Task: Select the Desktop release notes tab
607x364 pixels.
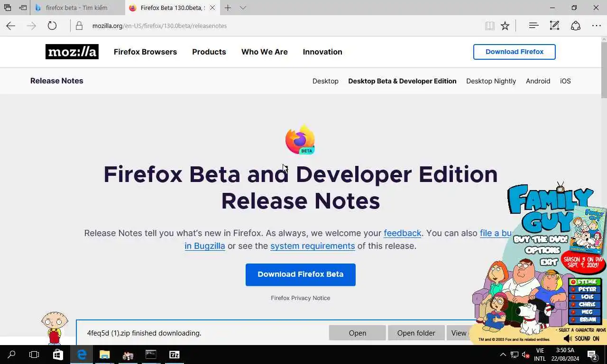Action: (x=325, y=81)
